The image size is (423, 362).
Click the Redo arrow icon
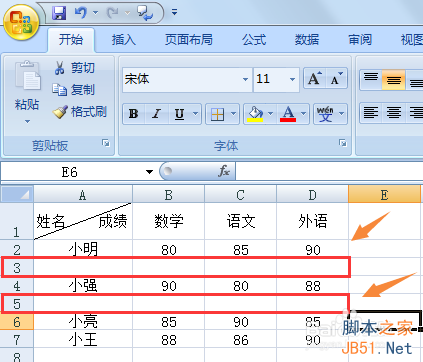click(x=112, y=13)
